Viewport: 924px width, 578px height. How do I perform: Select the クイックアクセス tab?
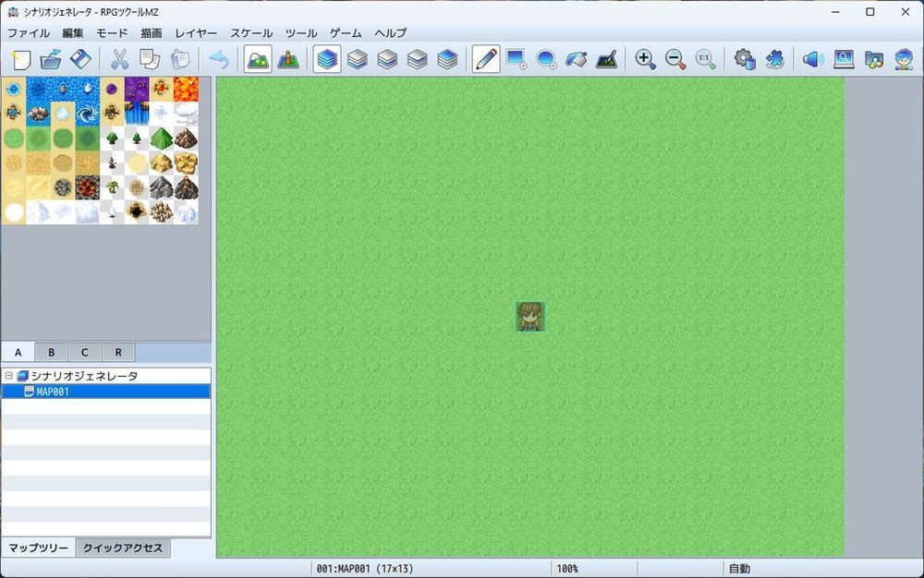(123, 548)
